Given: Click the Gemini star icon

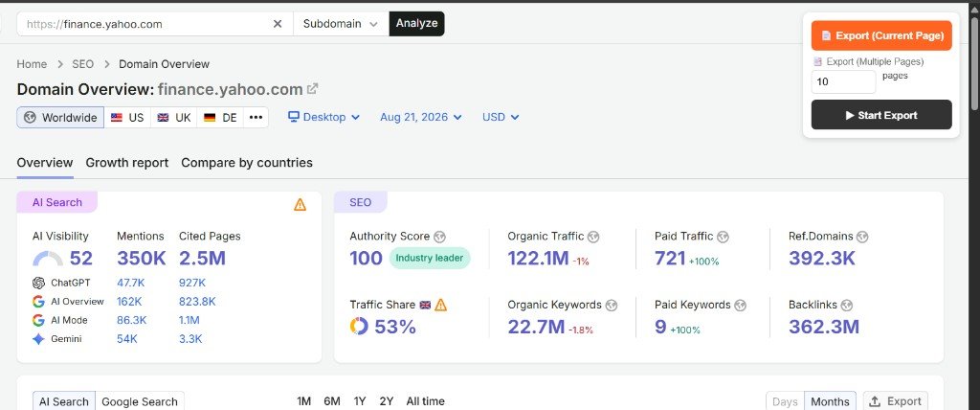Looking at the screenshot, I should 38,339.
